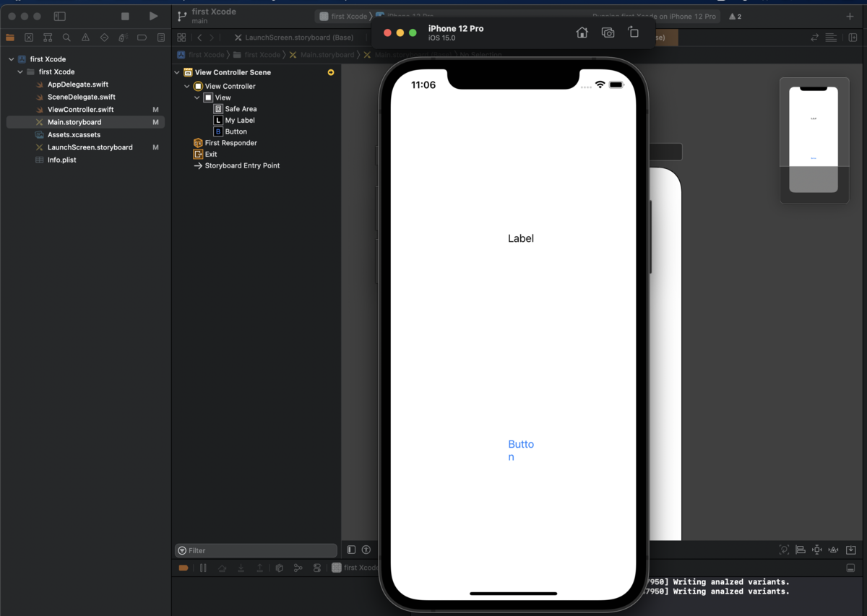Viewport: 867px width, 616px height.
Task: Go back in editor history
Action: tap(199, 38)
